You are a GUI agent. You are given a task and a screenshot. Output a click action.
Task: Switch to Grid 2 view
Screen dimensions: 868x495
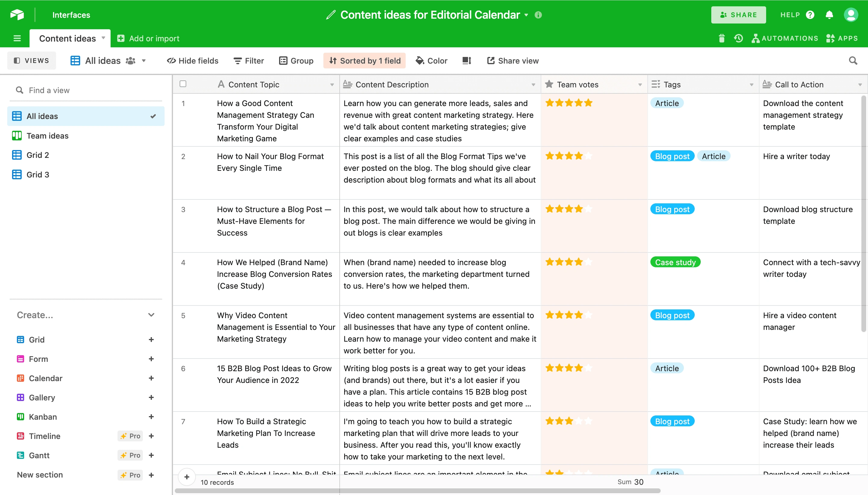click(86, 155)
